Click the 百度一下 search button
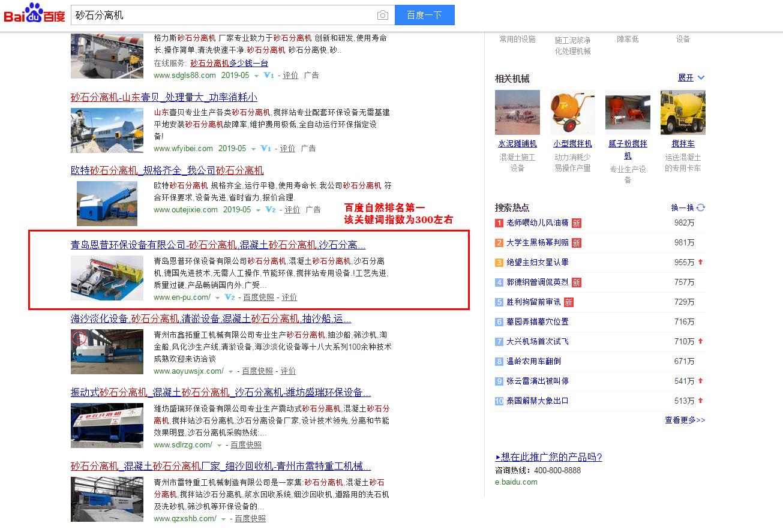783x532 pixels. click(424, 15)
